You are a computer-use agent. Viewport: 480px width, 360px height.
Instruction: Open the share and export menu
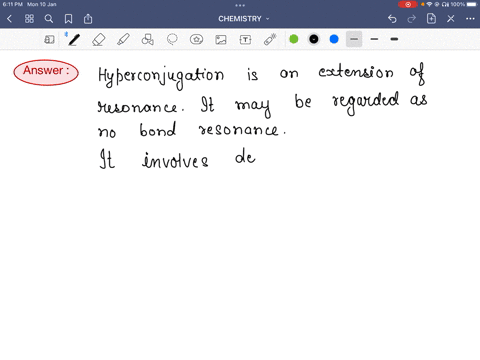[x=88, y=19]
